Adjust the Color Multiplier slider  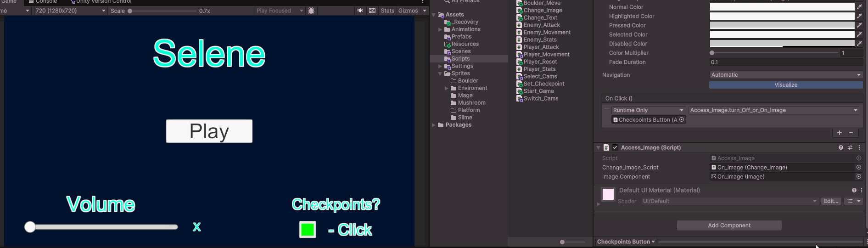774,53
